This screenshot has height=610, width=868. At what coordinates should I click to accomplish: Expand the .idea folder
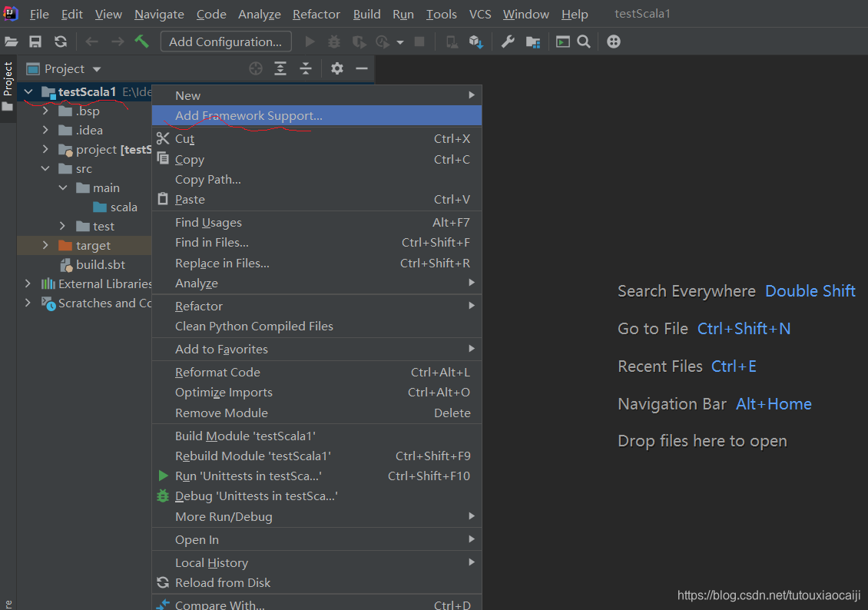(x=45, y=130)
